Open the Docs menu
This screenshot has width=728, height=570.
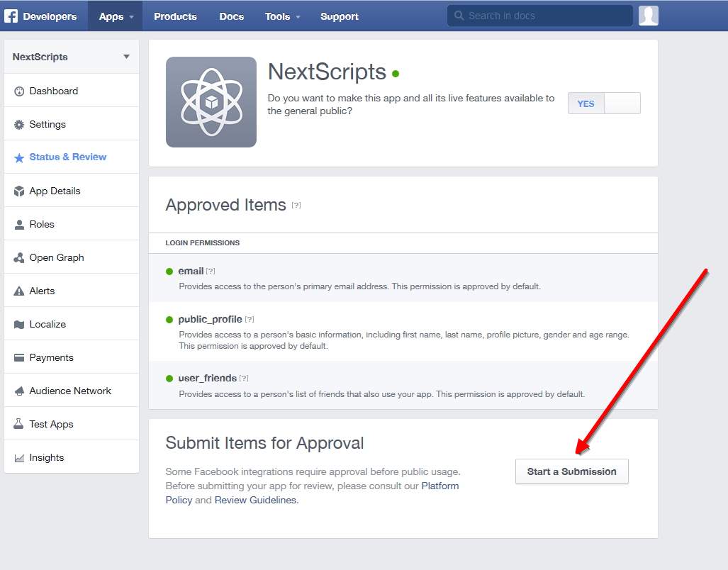[x=231, y=16]
